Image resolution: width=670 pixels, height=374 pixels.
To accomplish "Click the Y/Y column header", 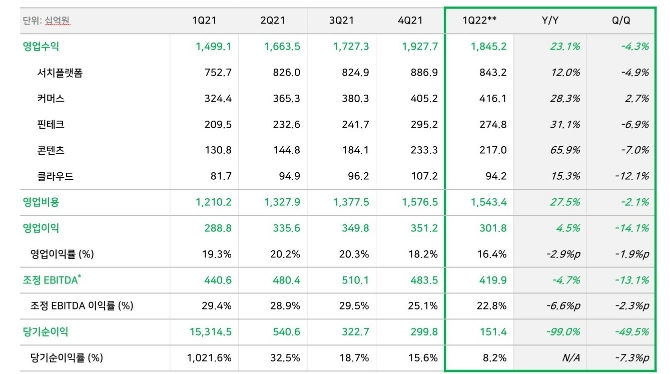I will click(x=550, y=21).
